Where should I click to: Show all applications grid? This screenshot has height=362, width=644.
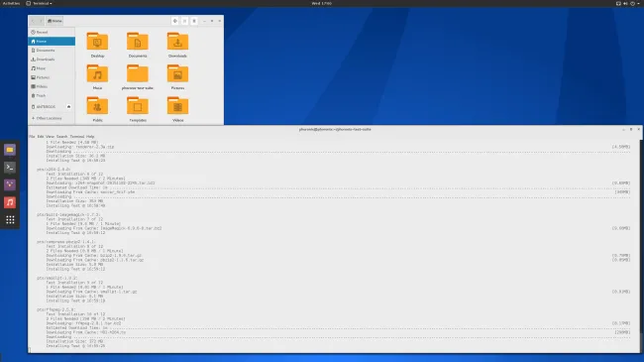click(10, 219)
